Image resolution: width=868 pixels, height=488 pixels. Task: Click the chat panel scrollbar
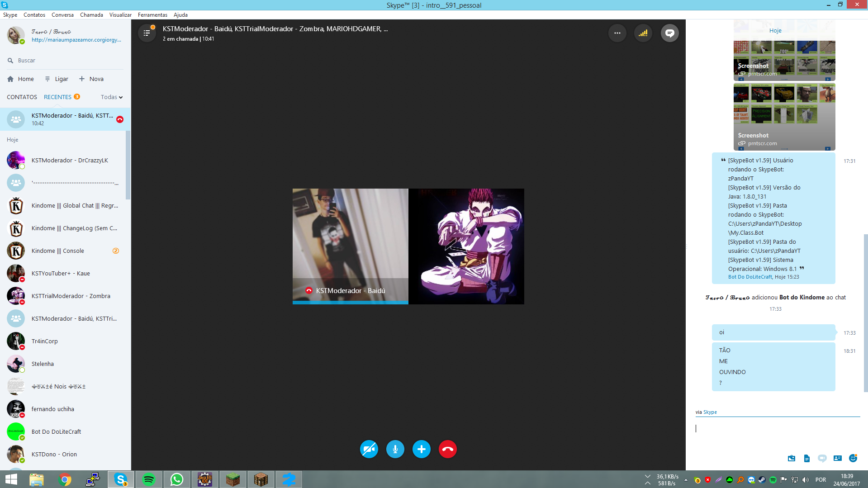865,313
